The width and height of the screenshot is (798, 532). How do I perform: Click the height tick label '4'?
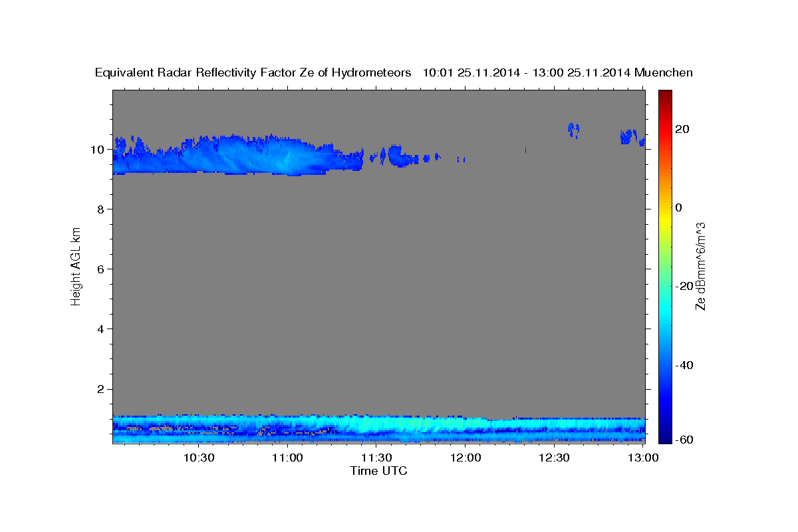click(x=102, y=329)
